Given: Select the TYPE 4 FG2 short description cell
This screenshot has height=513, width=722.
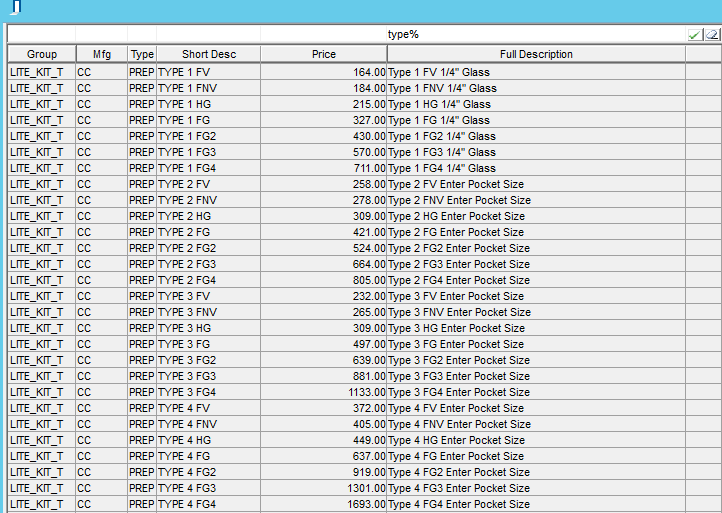Looking at the screenshot, I should pos(209,472).
